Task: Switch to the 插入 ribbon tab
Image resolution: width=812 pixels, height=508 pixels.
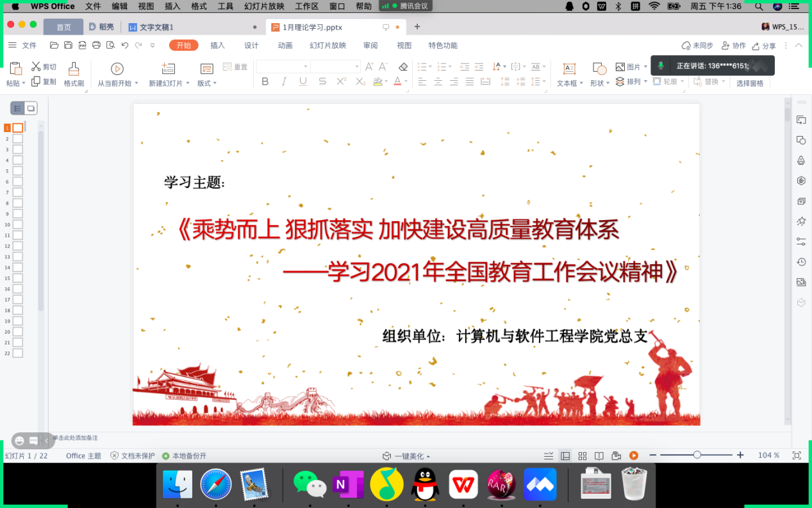Action: [217, 46]
